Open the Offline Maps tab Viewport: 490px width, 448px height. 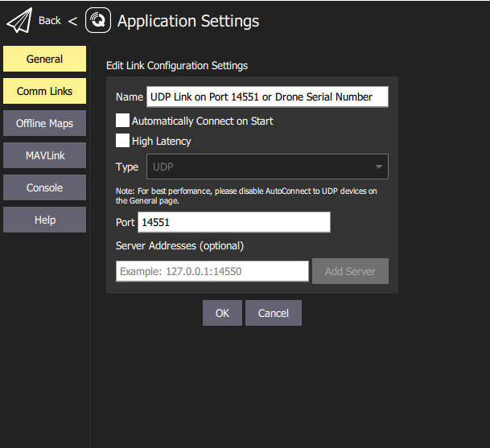pos(45,123)
